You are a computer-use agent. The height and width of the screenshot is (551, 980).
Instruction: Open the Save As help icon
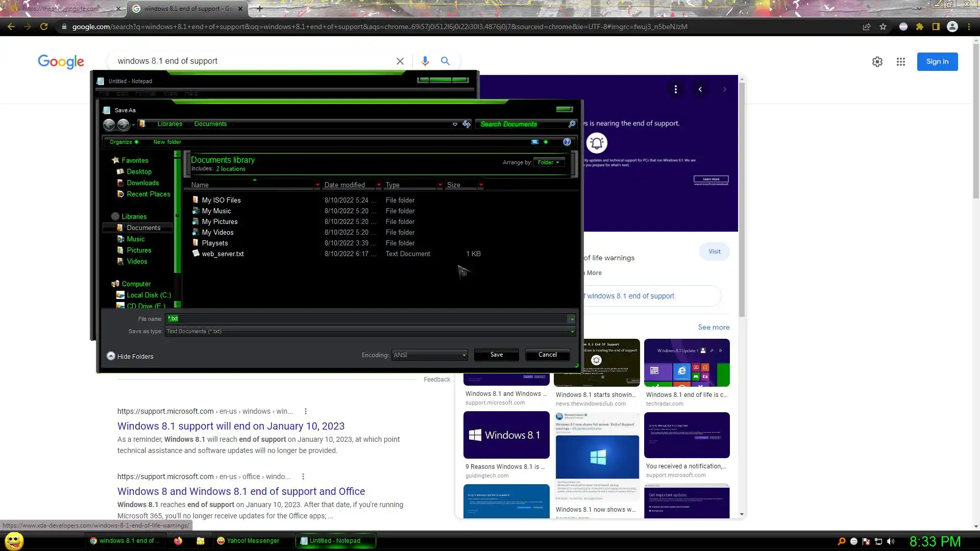click(x=567, y=142)
